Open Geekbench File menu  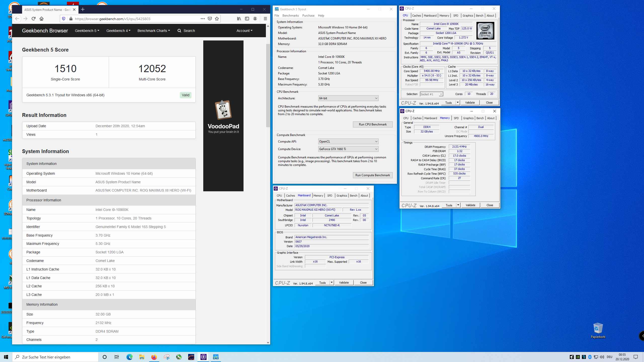[277, 16]
